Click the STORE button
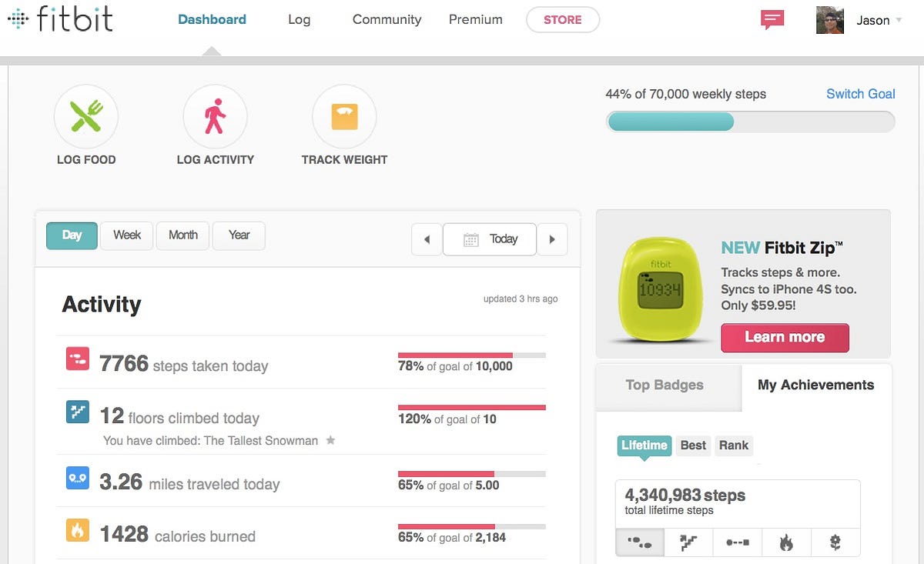The image size is (924, 564). coord(563,20)
